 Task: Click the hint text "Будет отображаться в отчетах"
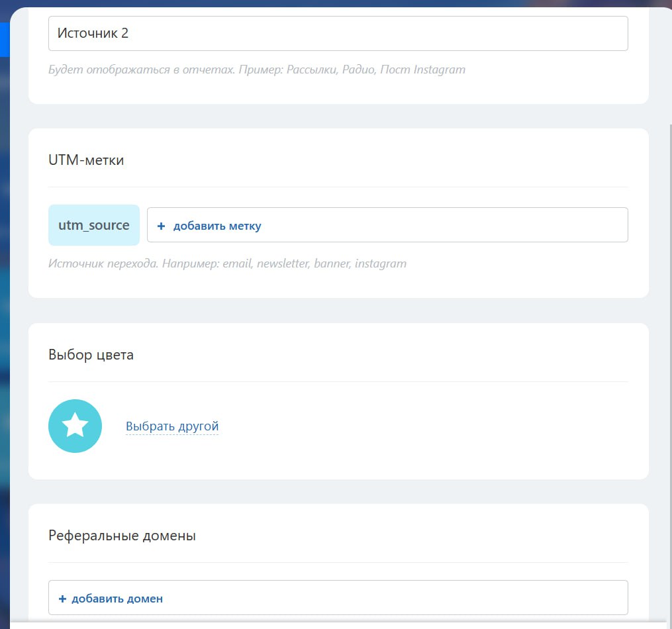point(142,70)
